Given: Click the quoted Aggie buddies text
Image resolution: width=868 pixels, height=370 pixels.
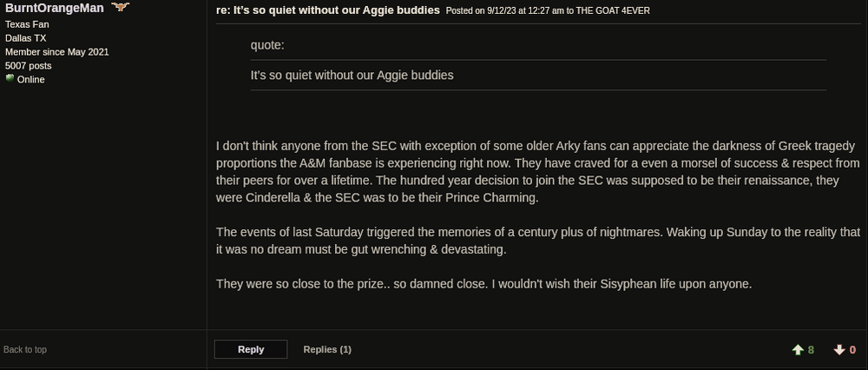Looking at the screenshot, I should [x=352, y=75].
